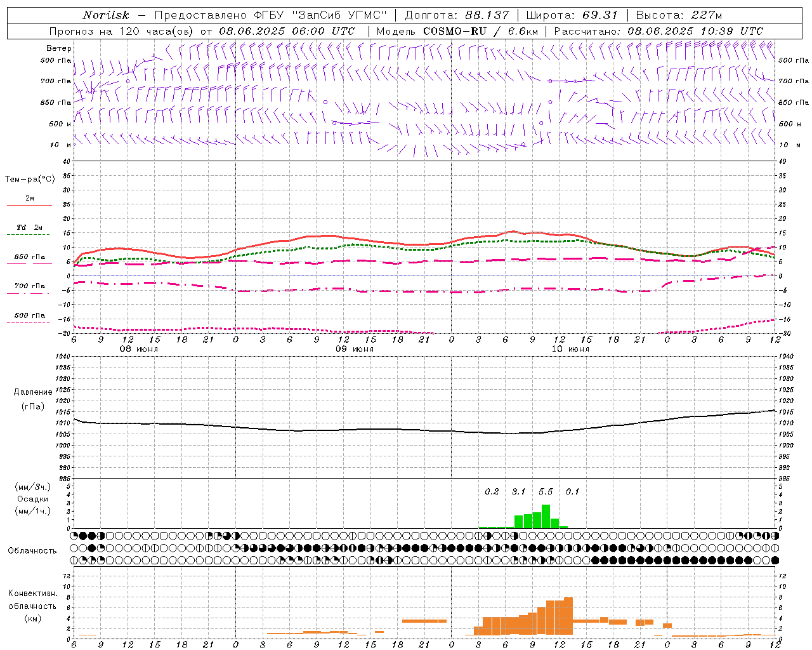Click the 09 июня date label
812x650 pixels.
tap(354, 349)
